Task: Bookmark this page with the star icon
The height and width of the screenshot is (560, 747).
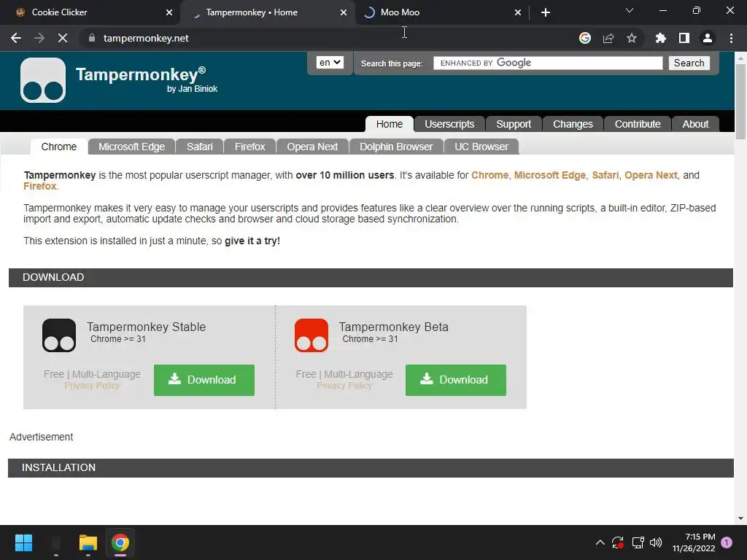Action: [x=632, y=38]
